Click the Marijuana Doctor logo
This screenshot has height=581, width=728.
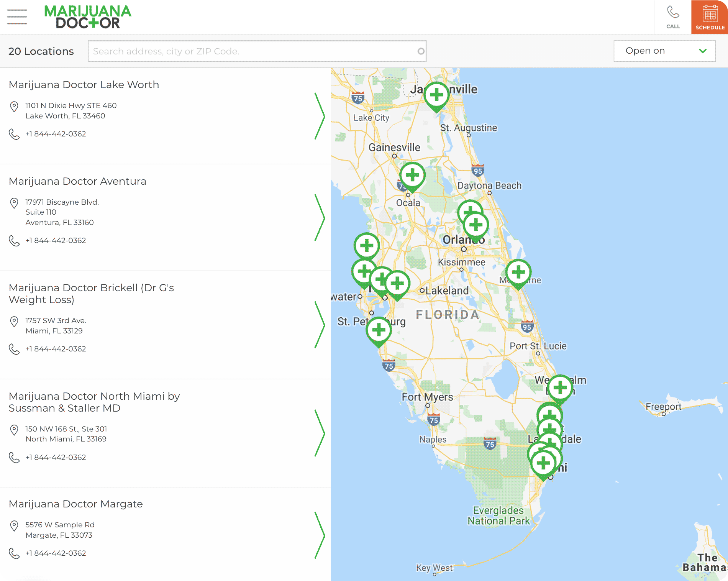(x=88, y=17)
